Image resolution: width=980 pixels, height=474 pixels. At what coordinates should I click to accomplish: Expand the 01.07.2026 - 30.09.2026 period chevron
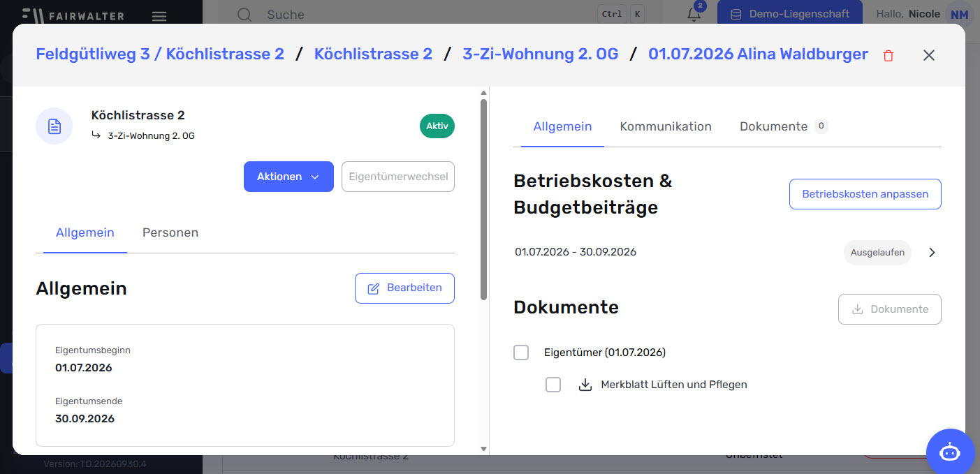pyautogui.click(x=932, y=253)
